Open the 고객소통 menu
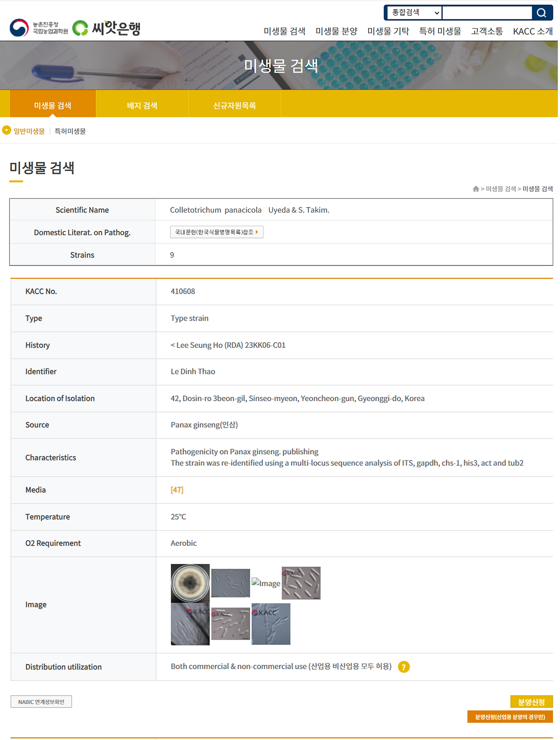The image size is (560, 740). pyautogui.click(x=487, y=31)
